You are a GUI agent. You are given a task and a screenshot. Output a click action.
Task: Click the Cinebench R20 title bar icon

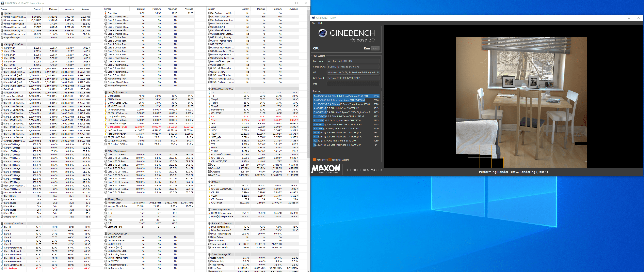(x=313, y=18)
